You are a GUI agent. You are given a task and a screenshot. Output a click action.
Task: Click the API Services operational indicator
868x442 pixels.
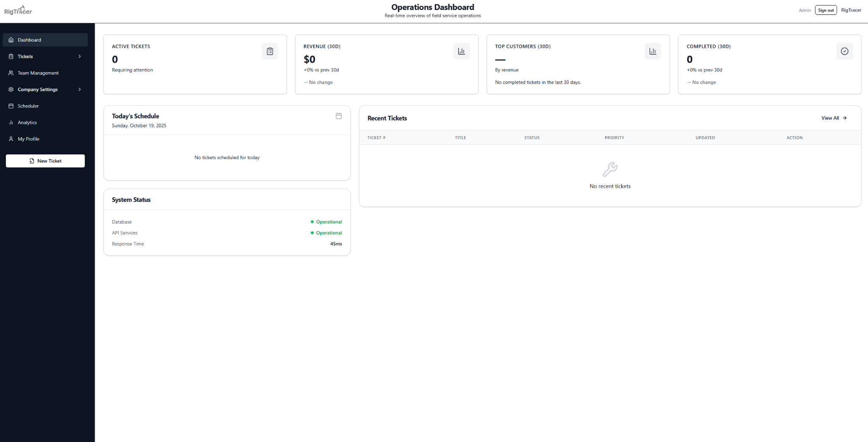[329, 232]
